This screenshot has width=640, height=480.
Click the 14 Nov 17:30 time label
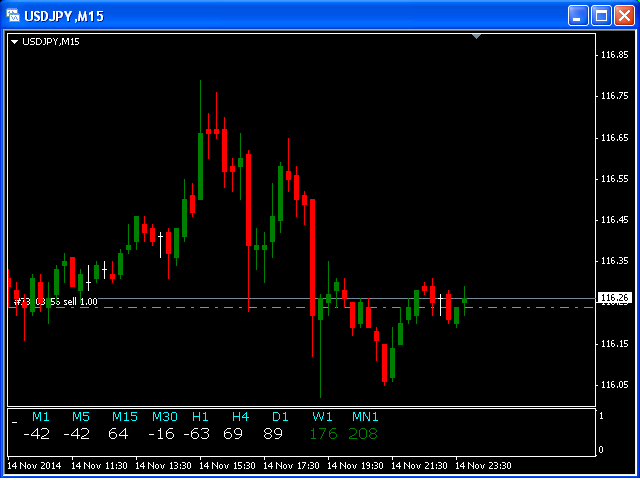[292, 466]
